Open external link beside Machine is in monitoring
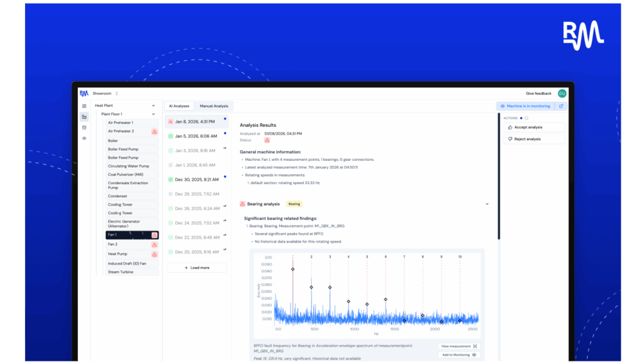Viewport: 644px width, 362px height. click(x=562, y=106)
